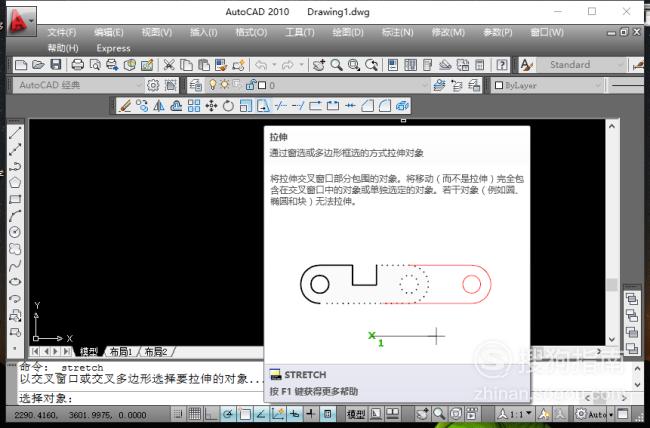
Task: Select the Array tool
Action: pyautogui.click(x=194, y=106)
